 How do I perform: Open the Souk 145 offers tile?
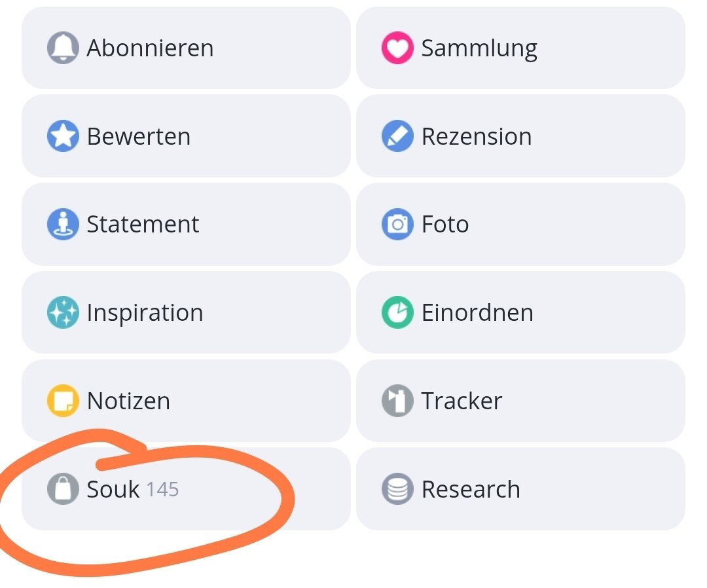186,488
